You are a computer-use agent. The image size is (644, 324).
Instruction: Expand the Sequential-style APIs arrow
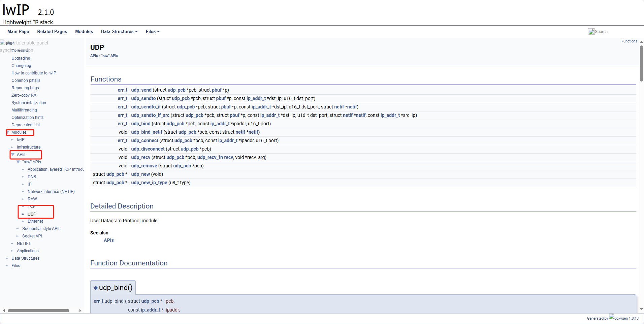coord(18,229)
